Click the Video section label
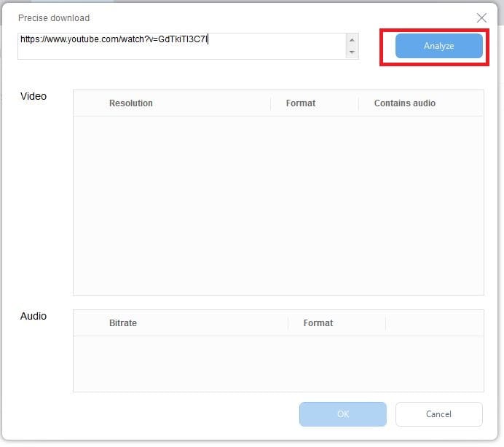The height and width of the screenshot is (447, 504). [34, 96]
